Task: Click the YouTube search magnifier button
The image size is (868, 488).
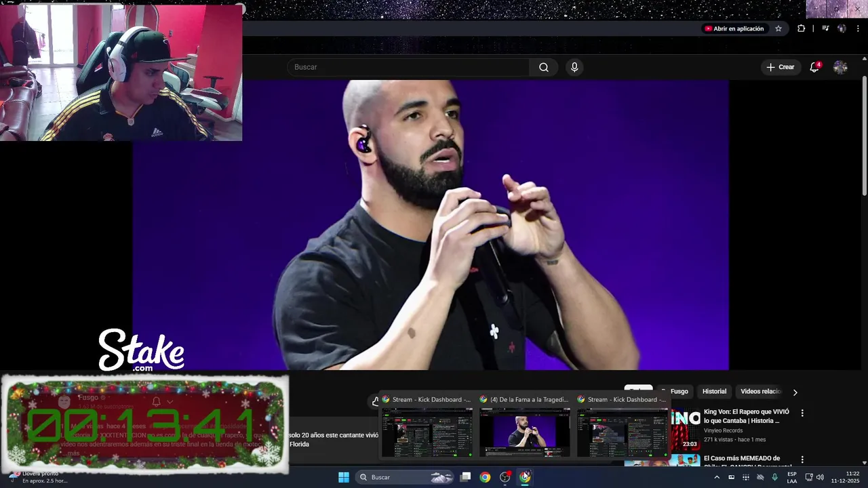Action: 544,67
